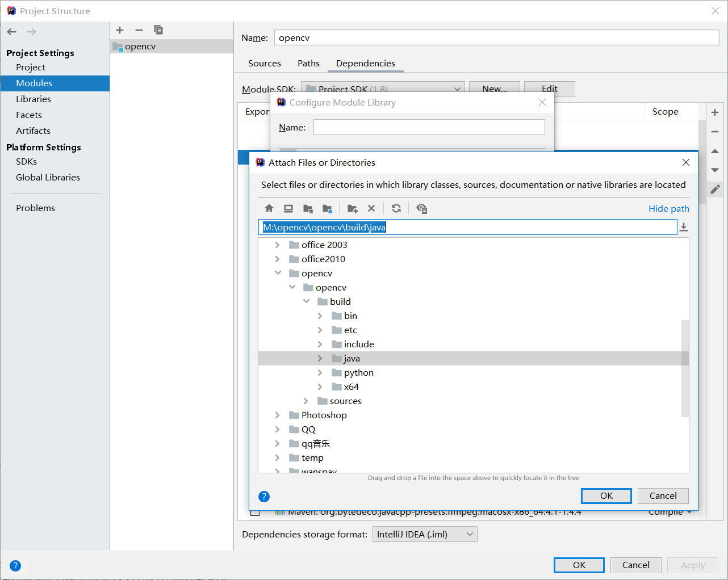Navigate back in Project Structure
This screenshot has width=728, height=580.
click(x=12, y=32)
